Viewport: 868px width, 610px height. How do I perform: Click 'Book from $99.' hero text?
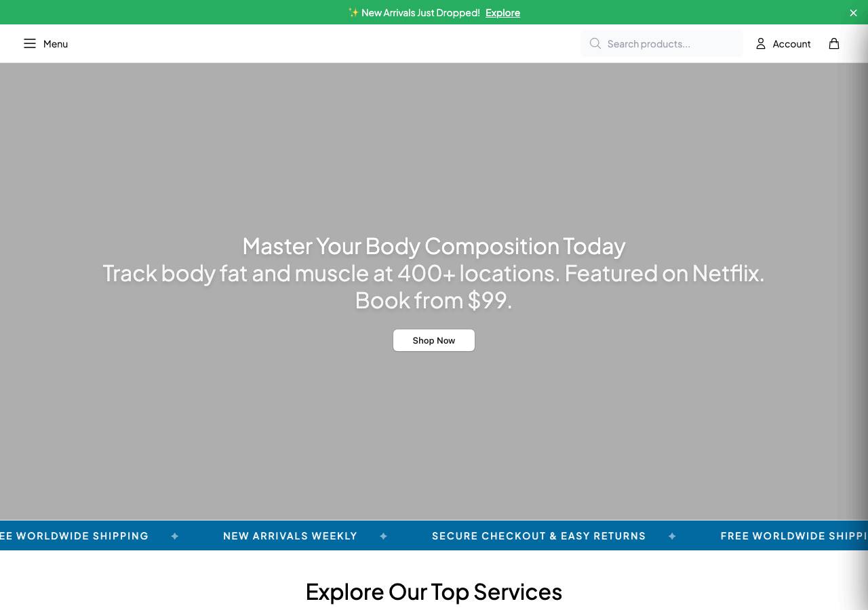click(x=434, y=300)
